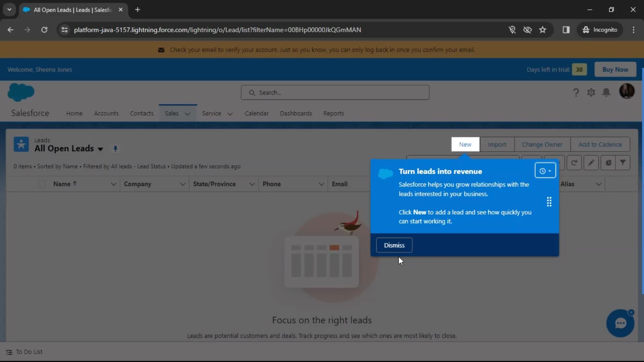This screenshot has width=644, height=362.
Task: Click the Change Owner button
Action: tap(542, 144)
